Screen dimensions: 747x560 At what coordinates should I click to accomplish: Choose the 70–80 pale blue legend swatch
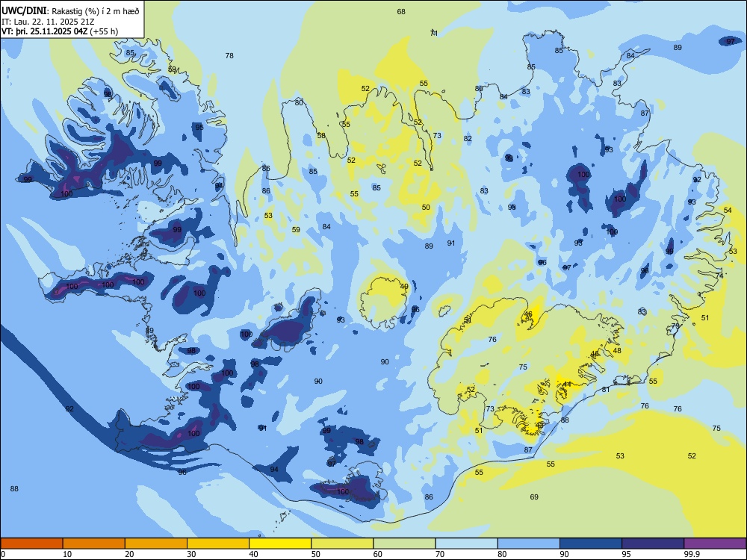(467, 544)
